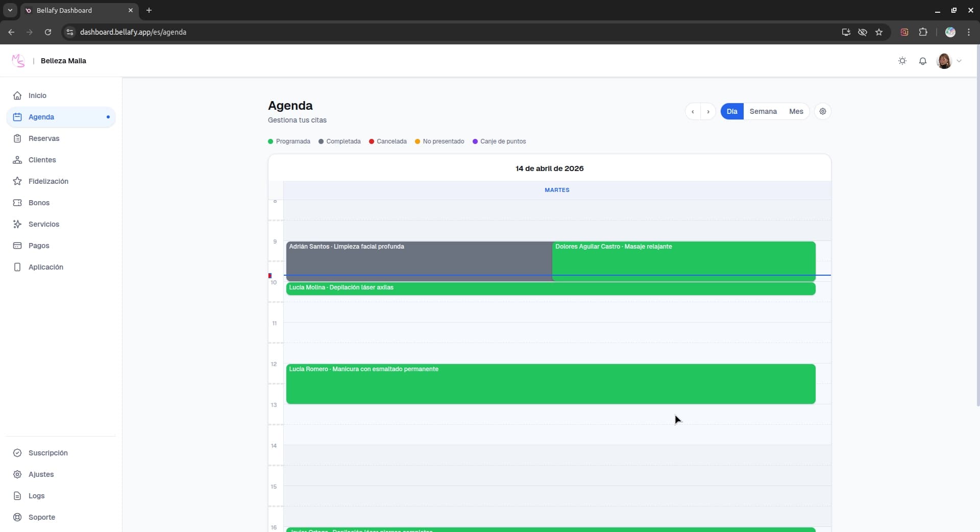
Task: Open the browser tab search dropdown
Action: [10, 10]
